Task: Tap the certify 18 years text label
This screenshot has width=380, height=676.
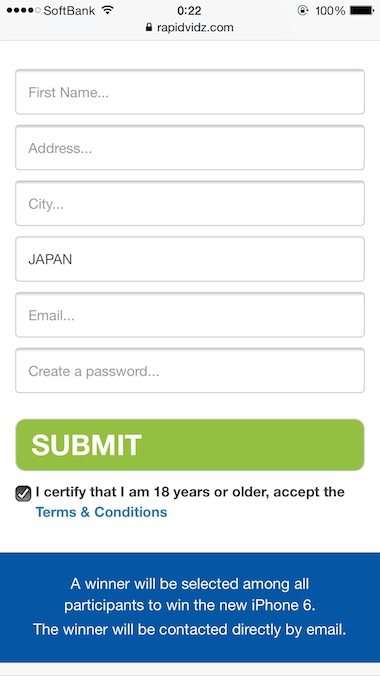Action: [190, 492]
